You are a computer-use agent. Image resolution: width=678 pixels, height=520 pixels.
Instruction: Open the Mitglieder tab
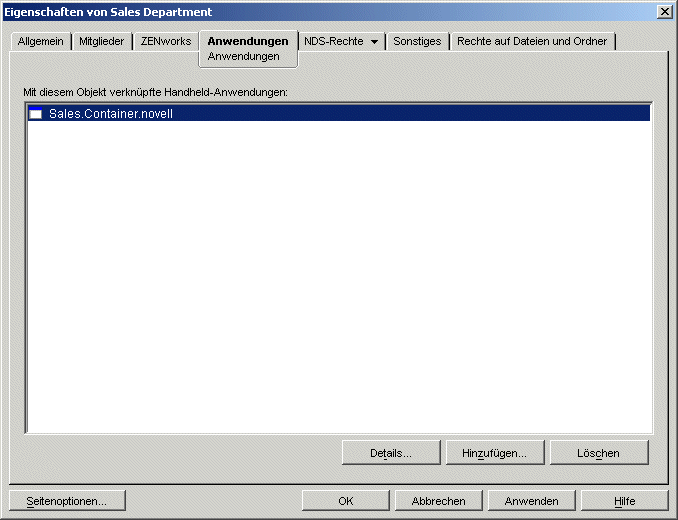pos(102,41)
